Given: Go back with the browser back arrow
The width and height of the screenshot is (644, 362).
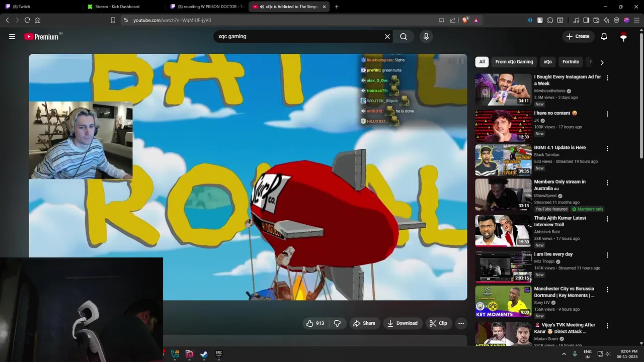Looking at the screenshot, I should coord(8,20).
